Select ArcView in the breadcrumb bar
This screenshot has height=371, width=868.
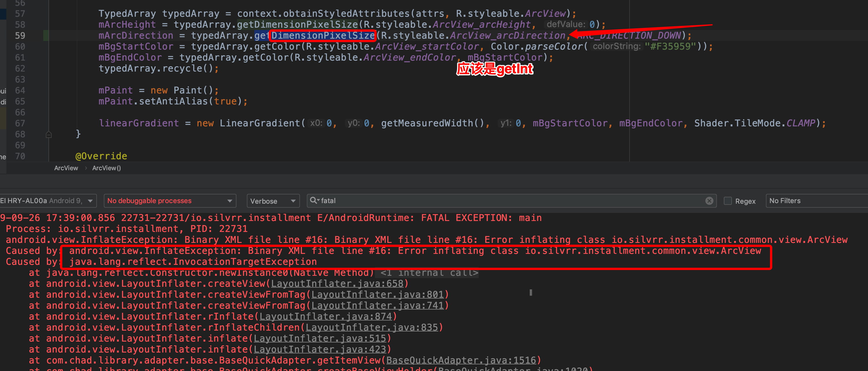tap(66, 168)
